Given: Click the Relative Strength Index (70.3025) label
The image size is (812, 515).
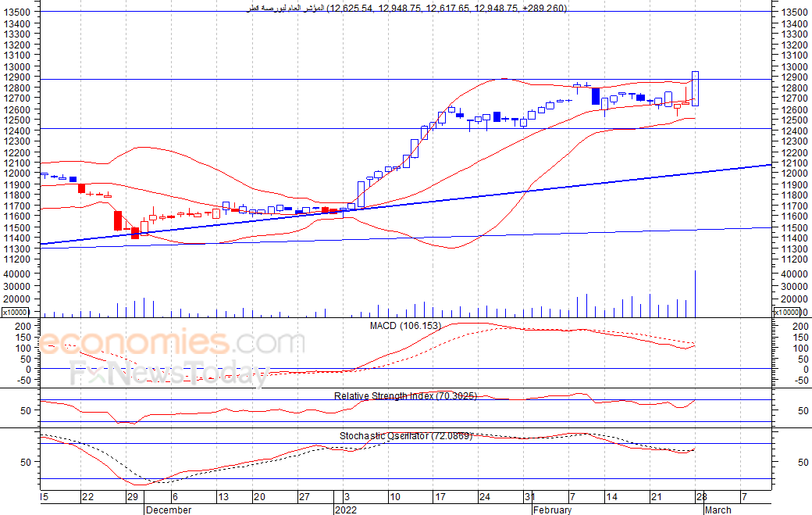Looking at the screenshot, I should pyautogui.click(x=405, y=396).
